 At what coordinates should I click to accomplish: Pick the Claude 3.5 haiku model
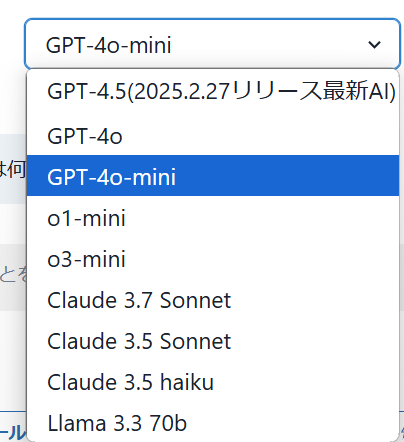[x=213, y=382]
